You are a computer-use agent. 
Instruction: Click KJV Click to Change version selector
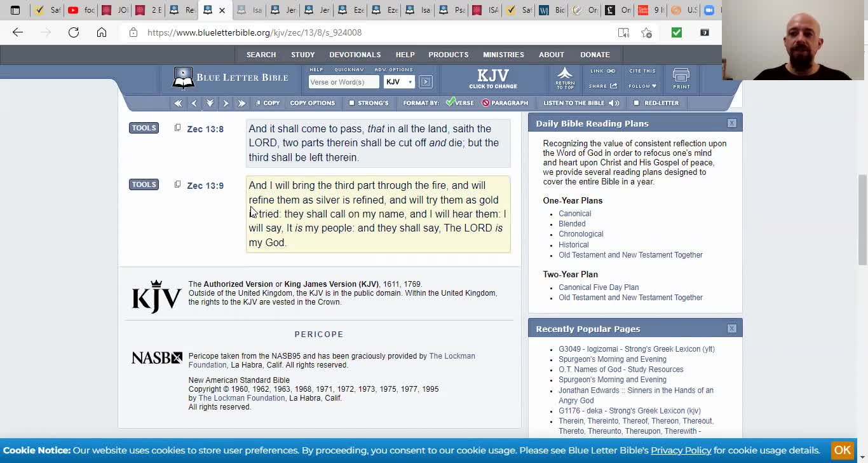coord(493,79)
